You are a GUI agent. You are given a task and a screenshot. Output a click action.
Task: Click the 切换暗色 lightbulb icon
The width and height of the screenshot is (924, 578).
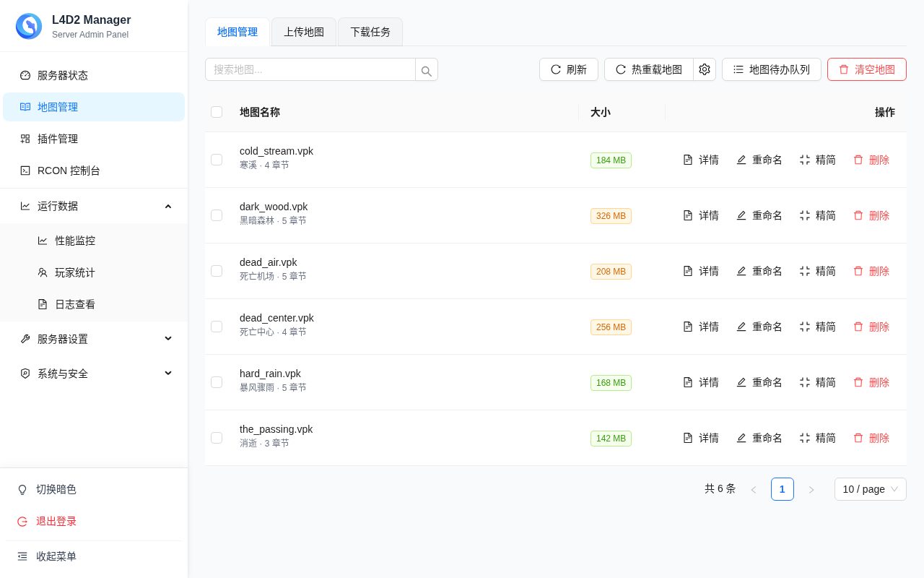tap(22, 489)
